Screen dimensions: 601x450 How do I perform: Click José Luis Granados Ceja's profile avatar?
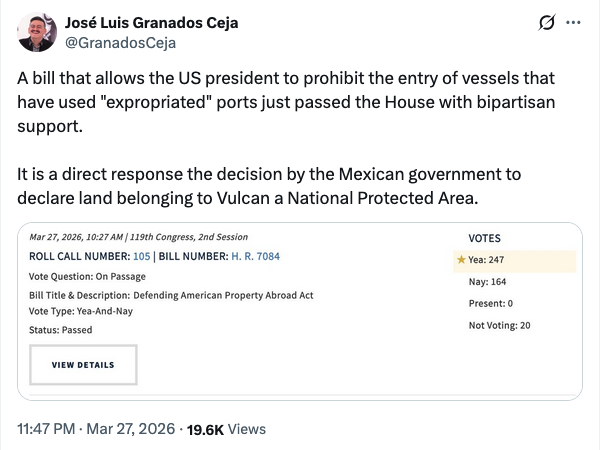point(36,32)
